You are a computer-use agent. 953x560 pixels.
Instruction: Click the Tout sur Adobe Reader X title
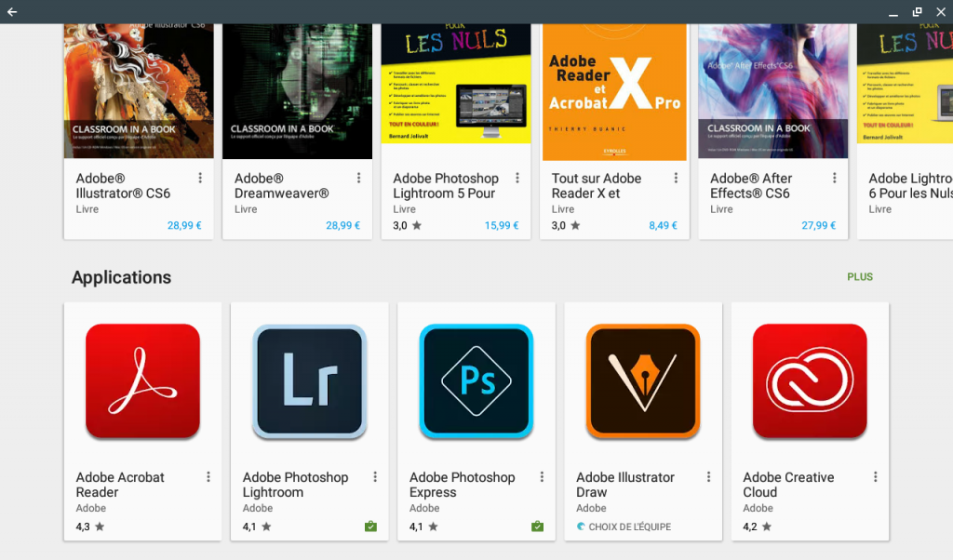[x=597, y=186]
